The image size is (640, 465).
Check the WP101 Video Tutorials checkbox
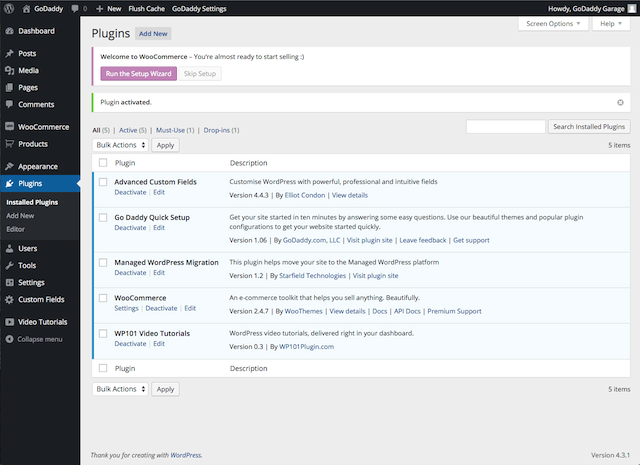(103, 334)
